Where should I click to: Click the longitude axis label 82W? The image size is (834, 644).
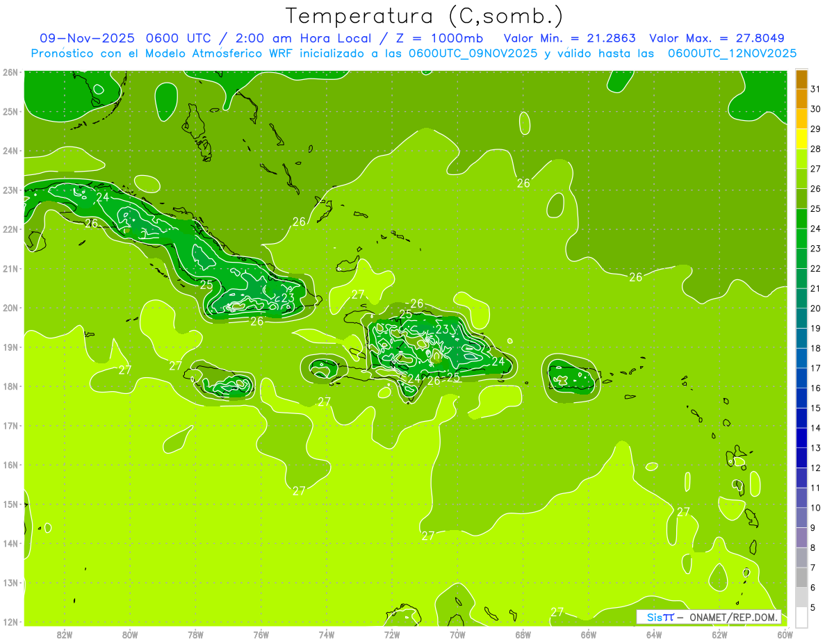pos(65,634)
